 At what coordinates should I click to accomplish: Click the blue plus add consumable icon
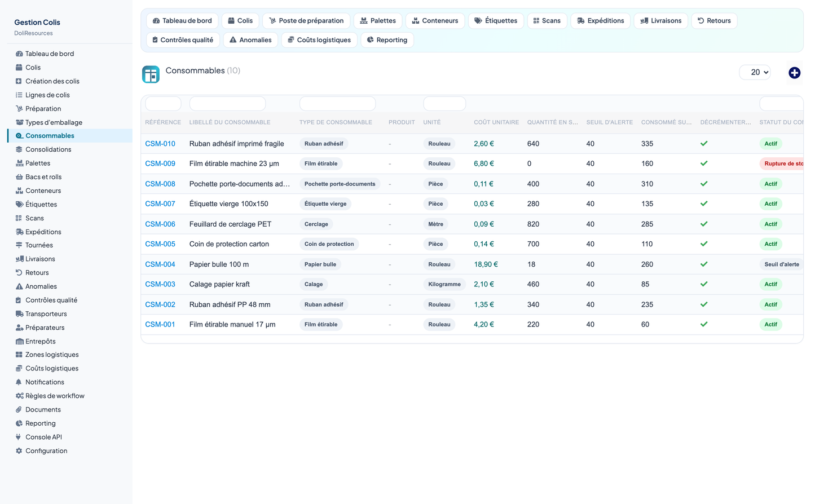point(794,73)
